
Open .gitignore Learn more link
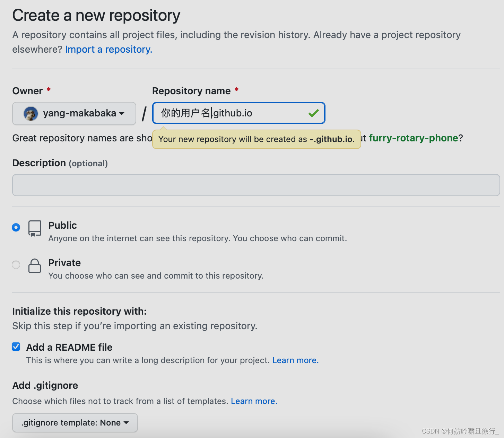[x=254, y=401]
